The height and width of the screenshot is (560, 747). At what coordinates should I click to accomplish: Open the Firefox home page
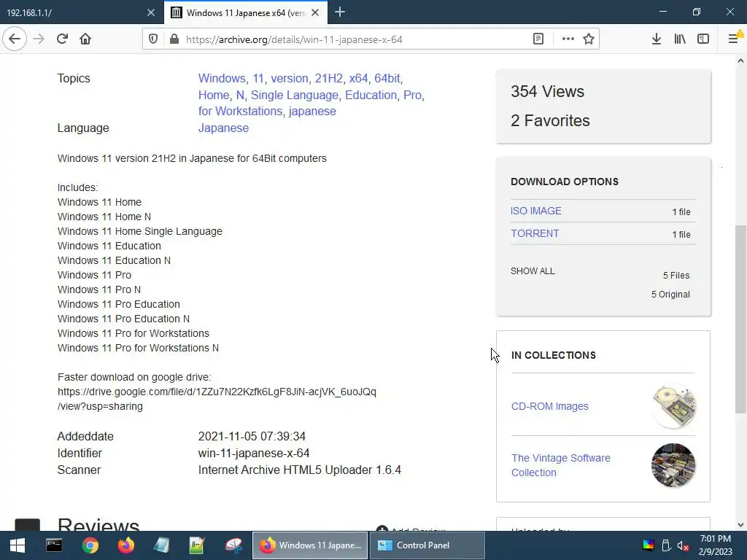(85, 39)
